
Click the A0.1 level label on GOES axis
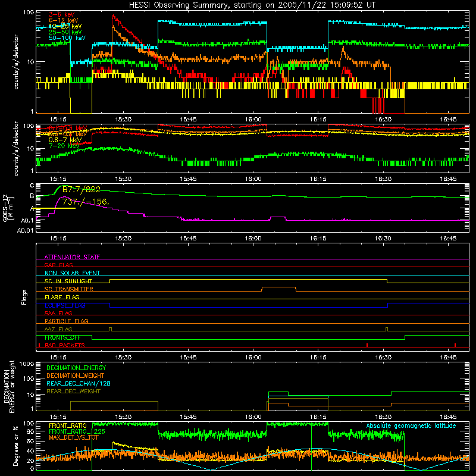[x=27, y=220]
